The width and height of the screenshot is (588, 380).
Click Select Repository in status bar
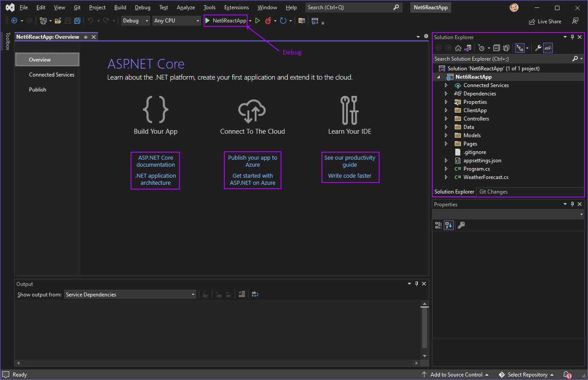click(526, 375)
